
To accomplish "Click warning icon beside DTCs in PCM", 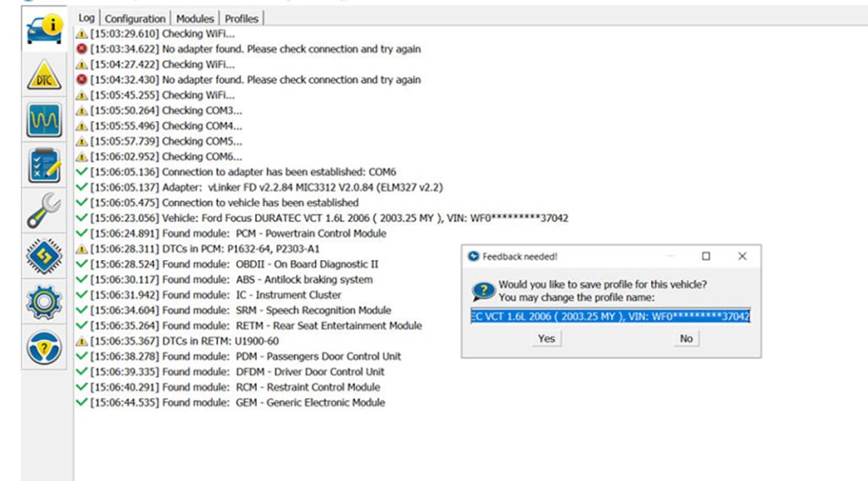I will 81,249.
